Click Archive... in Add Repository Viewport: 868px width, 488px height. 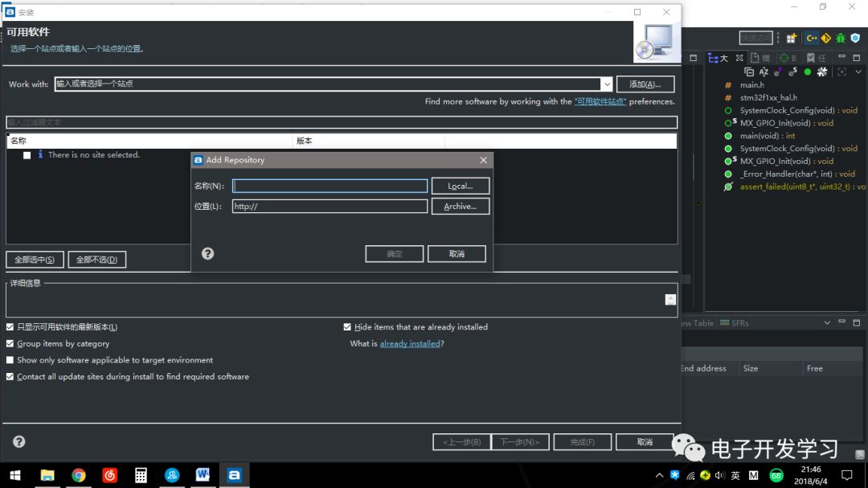[460, 206]
